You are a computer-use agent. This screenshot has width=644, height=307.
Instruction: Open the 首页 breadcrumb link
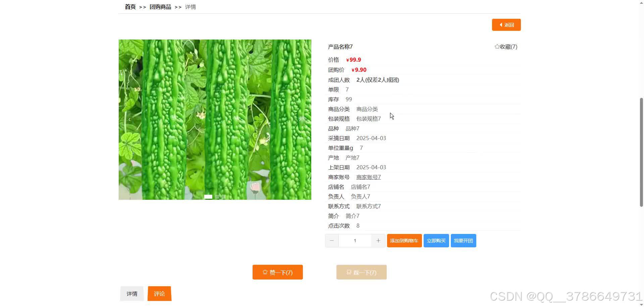coord(130,7)
